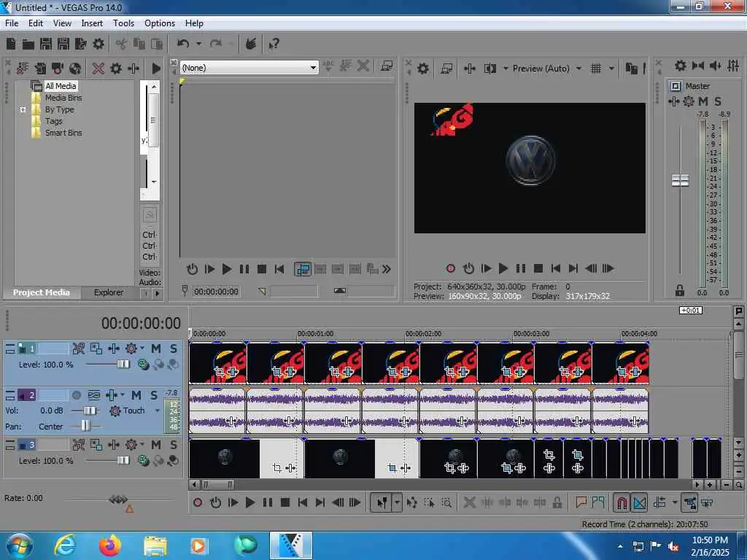Play from start in trimmer transport
The width and height of the screenshot is (747, 560).
[x=209, y=269]
